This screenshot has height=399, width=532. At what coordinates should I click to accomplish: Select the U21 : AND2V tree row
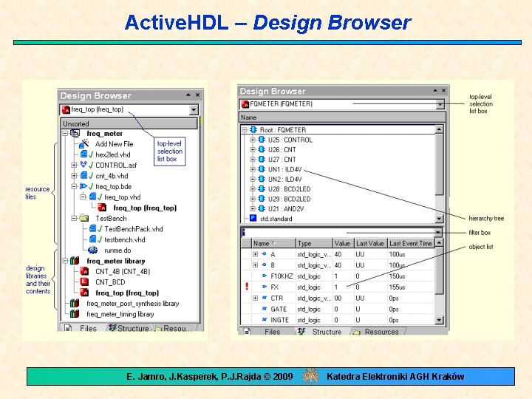coord(286,208)
